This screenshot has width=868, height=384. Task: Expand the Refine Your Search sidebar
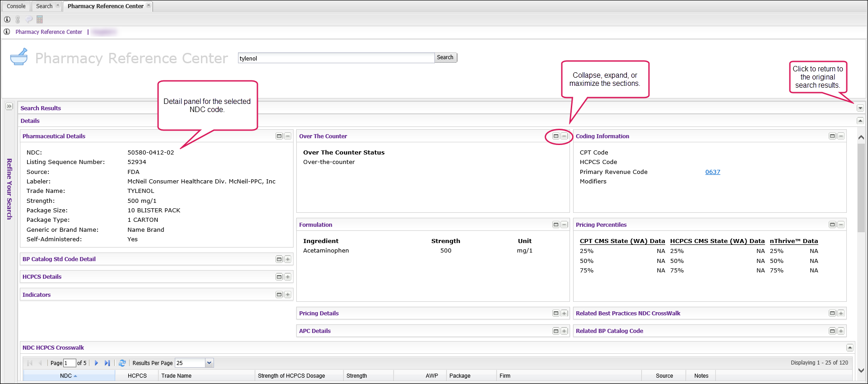9,107
